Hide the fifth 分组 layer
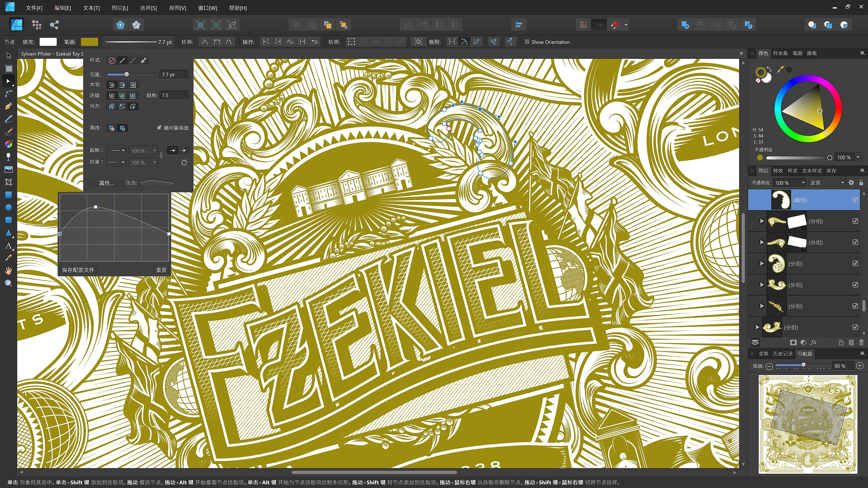The image size is (868, 488). click(855, 306)
